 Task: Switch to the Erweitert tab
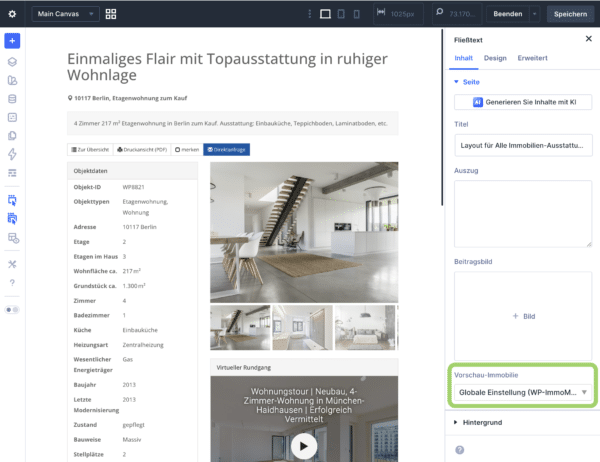pyautogui.click(x=532, y=58)
